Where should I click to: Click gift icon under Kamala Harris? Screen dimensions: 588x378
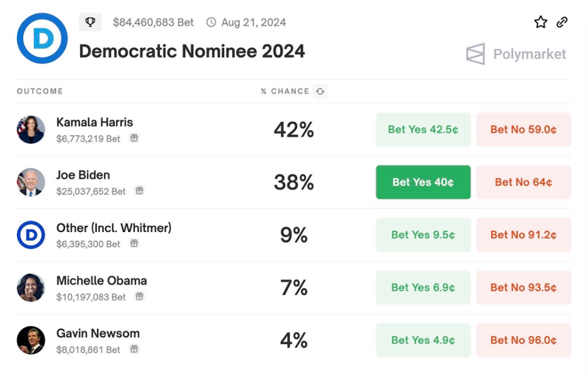(x=134, y=138)
